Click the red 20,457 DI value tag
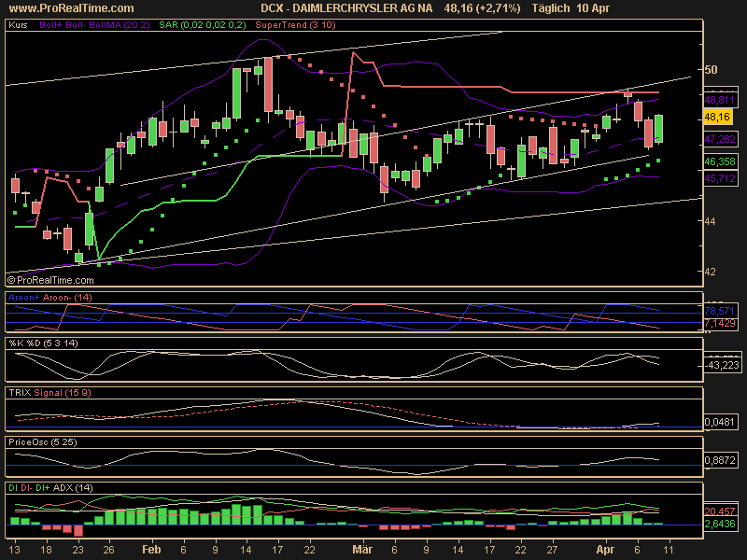The image size is (747, 560). pyautogui.click(x=720, y=511)
